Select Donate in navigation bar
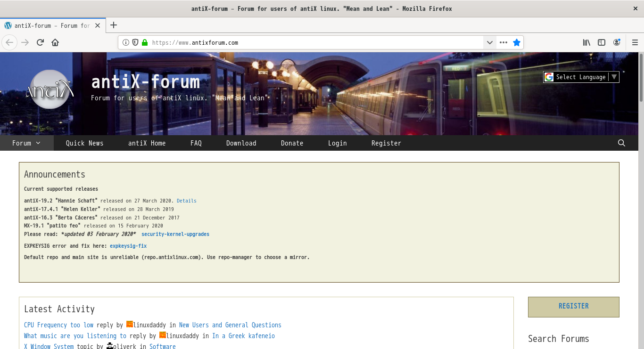The image size is (644, 349). click(x=292, y=143)
